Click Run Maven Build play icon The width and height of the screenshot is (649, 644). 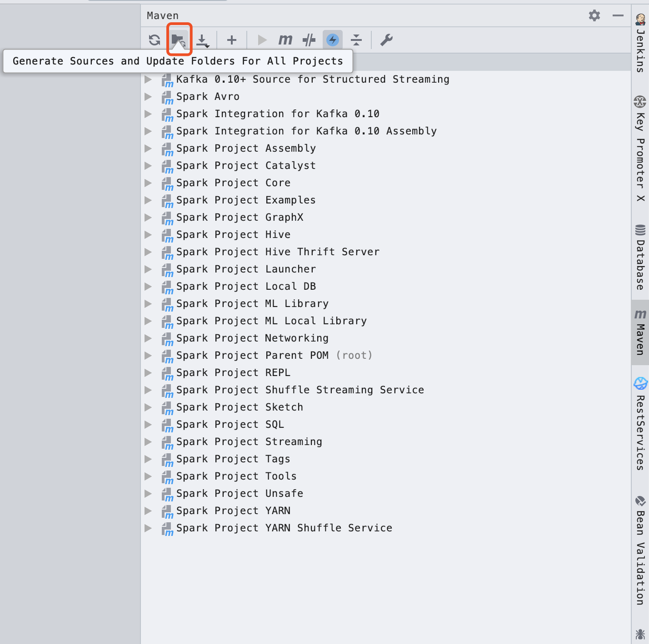pyautogui.click(x=262, y=40)
